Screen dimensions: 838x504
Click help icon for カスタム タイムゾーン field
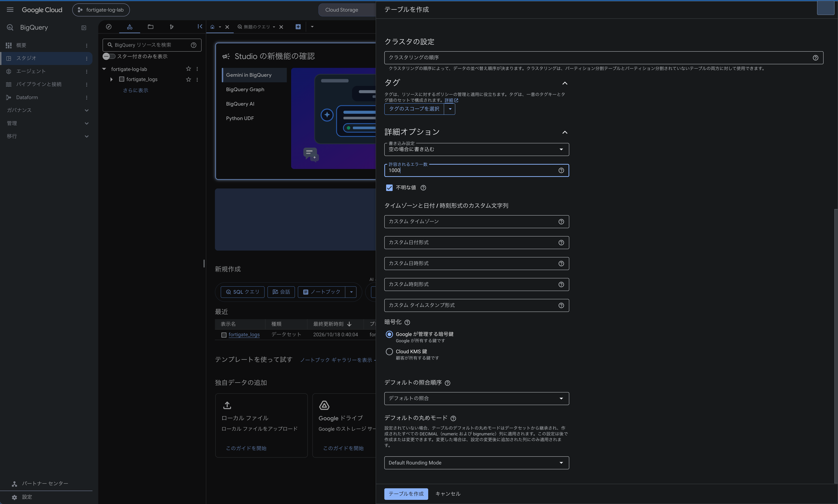pyautogui.click(x=561, y=222)
